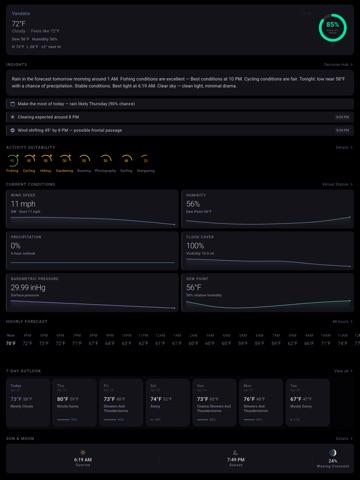Select the 'Now' hourly forecast entry

11,339
